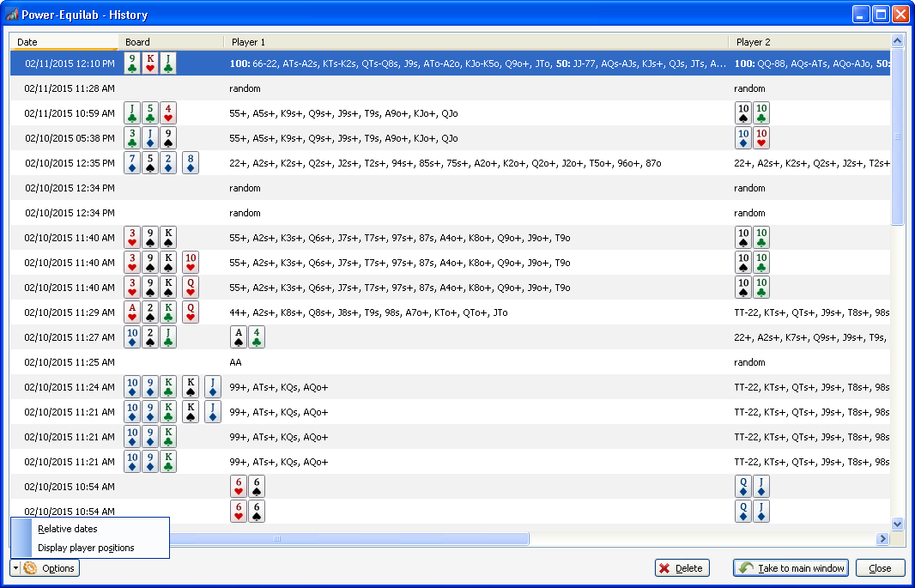Click the 02/11/2015 12:10 PM date cell
915x588 pixels.
click(70, 64)
